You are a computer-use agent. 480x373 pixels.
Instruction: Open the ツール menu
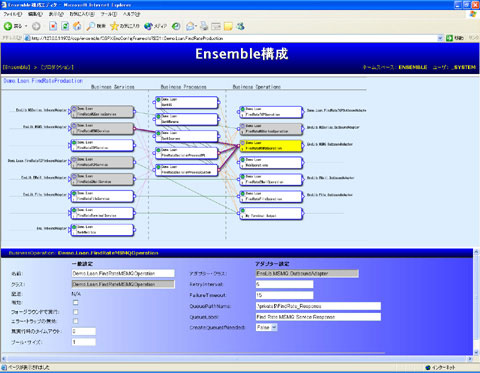point(109,14)
